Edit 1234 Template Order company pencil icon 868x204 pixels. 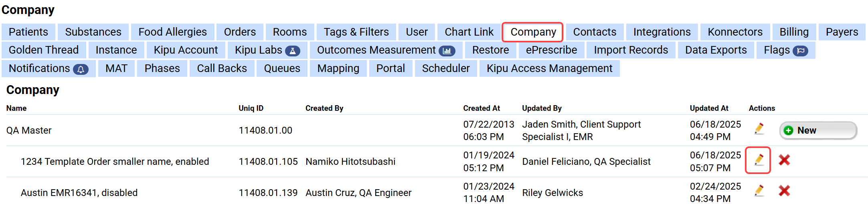(x=759, y=160)
